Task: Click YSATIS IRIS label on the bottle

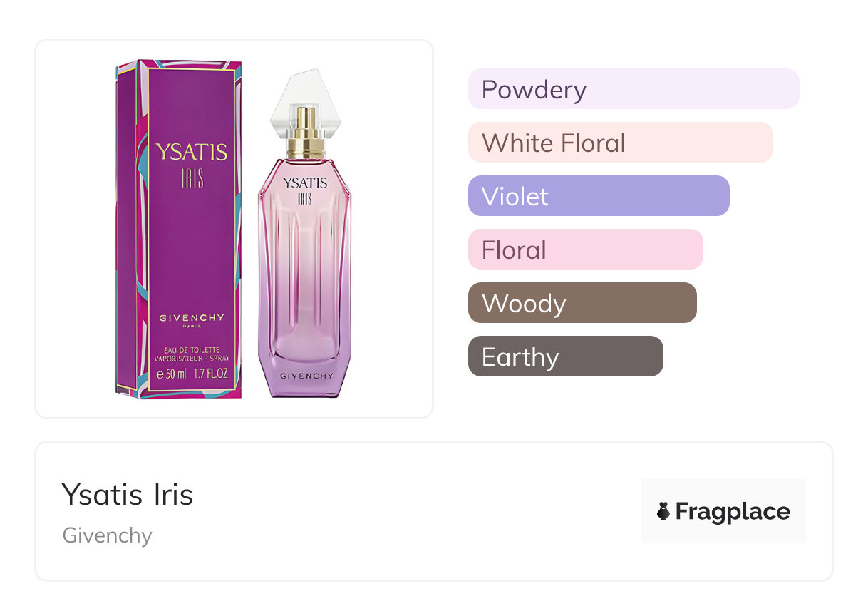Action: click(305, 191)
